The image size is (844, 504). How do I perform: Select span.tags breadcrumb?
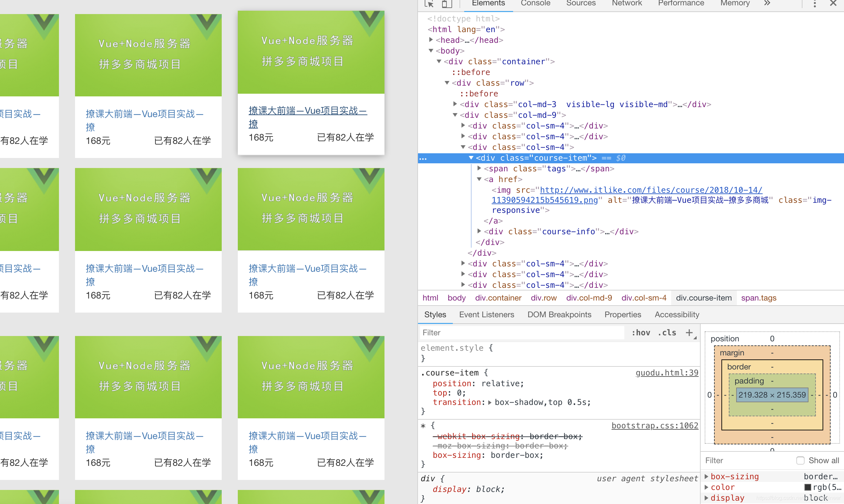[x=758, y=298]
